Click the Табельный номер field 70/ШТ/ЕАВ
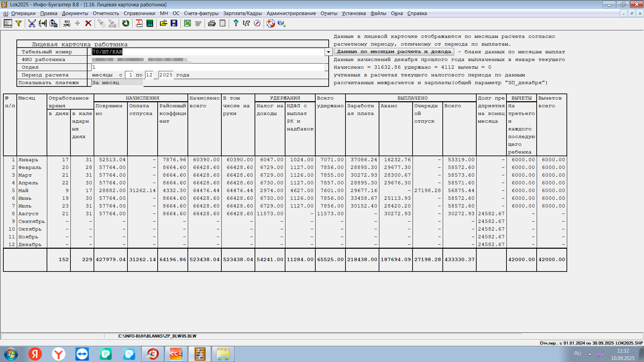Viewport: 644px width, 362px height. 208,52
